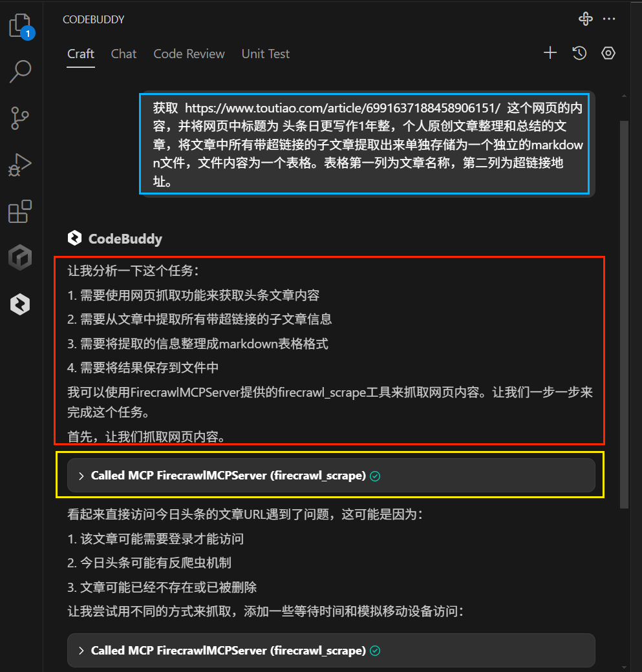Switch to the Unit Test tab

[265, 54]
